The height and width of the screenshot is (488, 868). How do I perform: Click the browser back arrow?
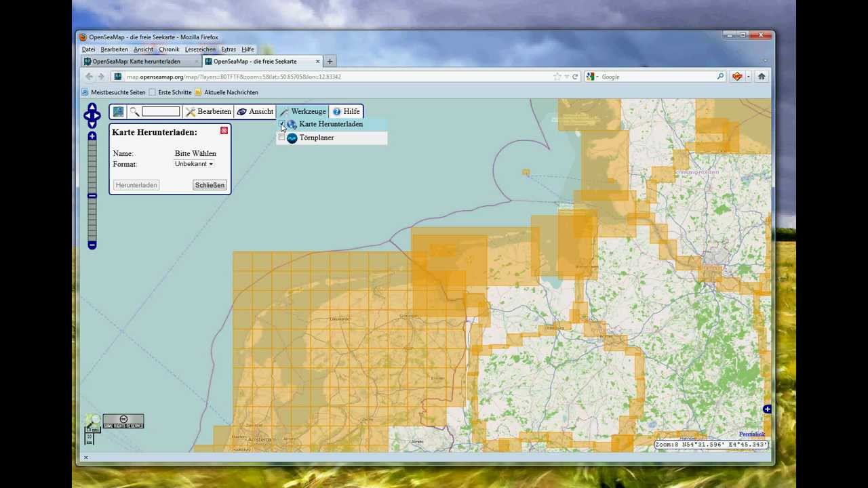coord(89,77)
